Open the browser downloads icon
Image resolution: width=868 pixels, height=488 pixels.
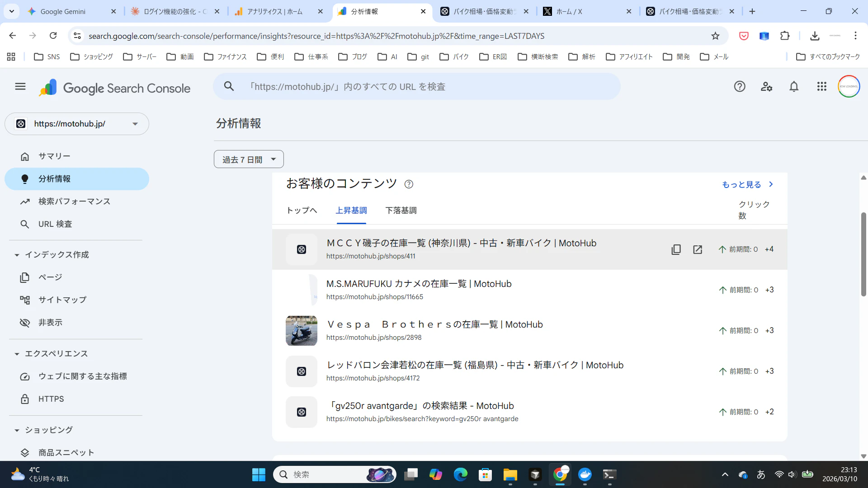[815, 36]
